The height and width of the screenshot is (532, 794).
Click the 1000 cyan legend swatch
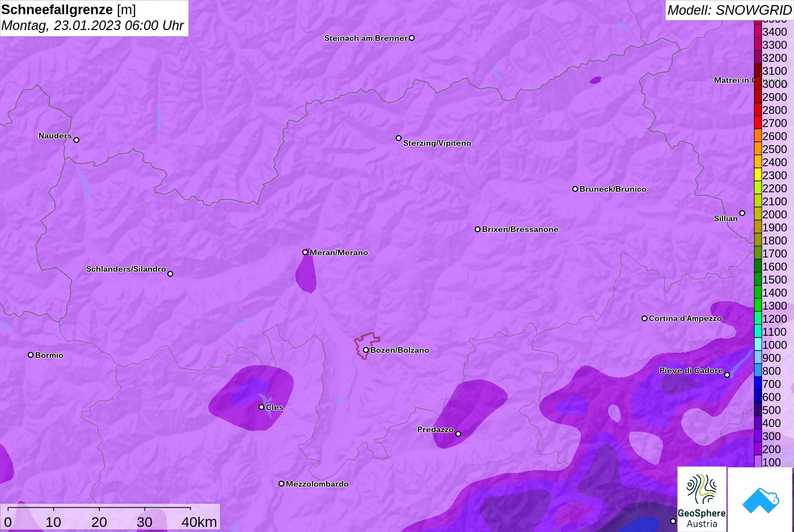[758, 345]
